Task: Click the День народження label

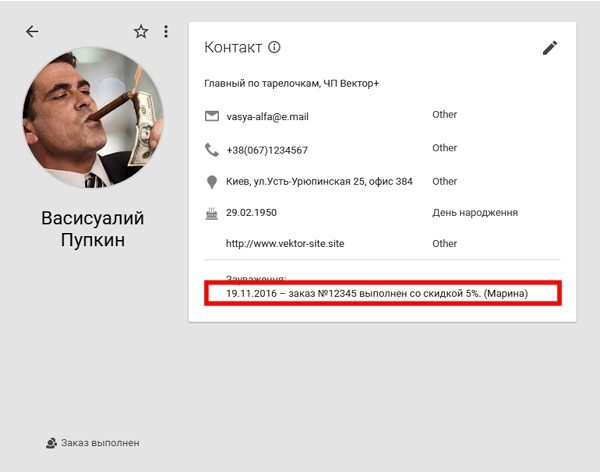Action: point(475,213)
